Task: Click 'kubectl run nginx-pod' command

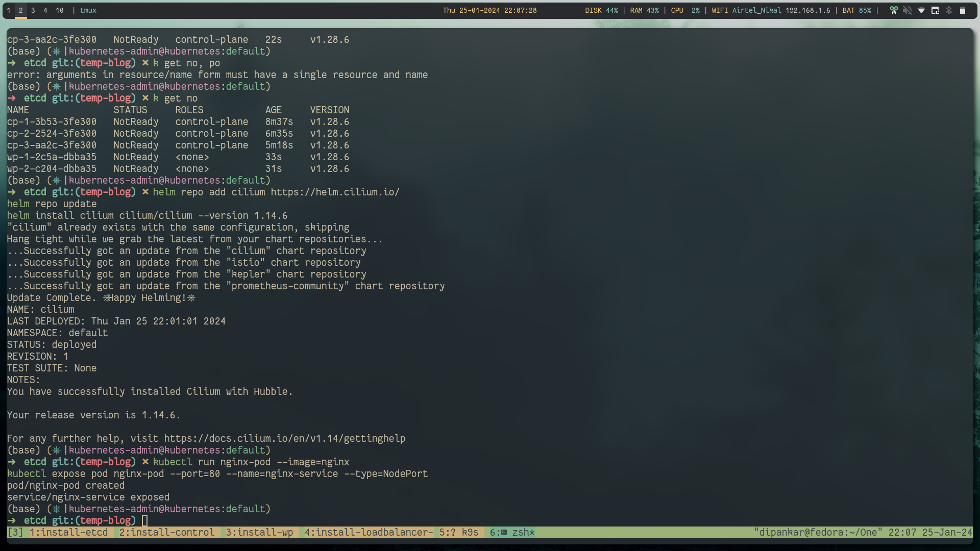Action: point(251,462)
